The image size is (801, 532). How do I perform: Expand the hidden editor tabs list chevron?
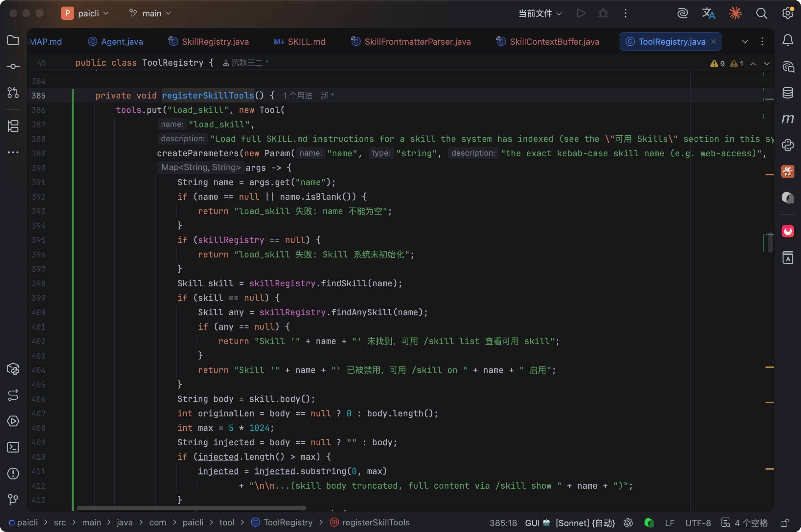coord(745,41)
